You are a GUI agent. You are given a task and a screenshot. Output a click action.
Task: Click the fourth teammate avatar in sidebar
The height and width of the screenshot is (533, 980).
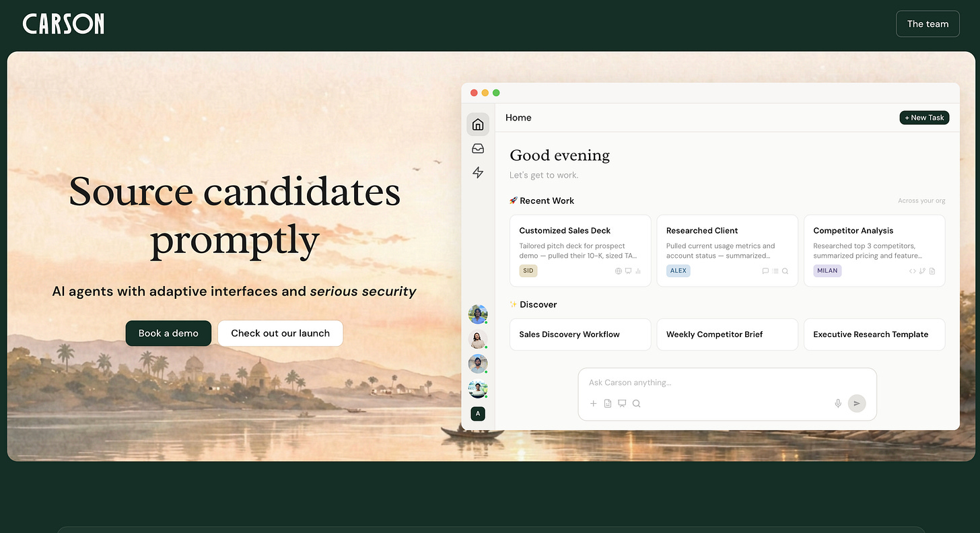tap(478, 389)
